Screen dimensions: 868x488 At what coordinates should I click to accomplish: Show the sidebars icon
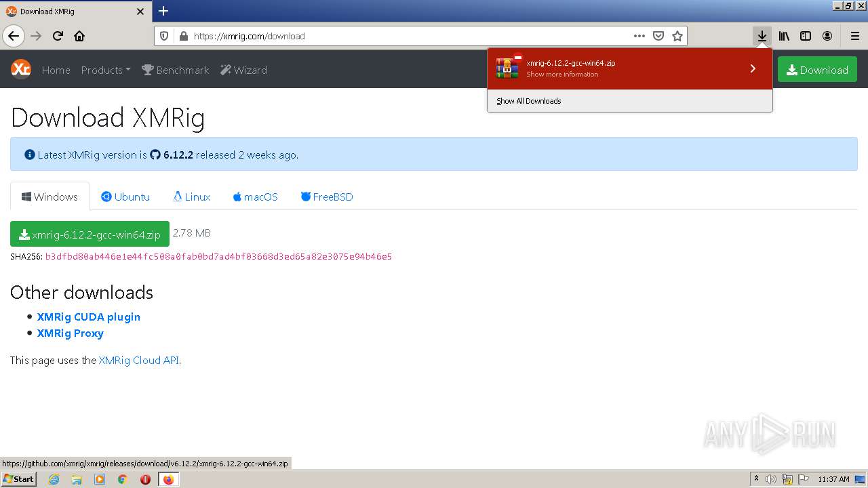pyautogui.click(x=806, y=36)
